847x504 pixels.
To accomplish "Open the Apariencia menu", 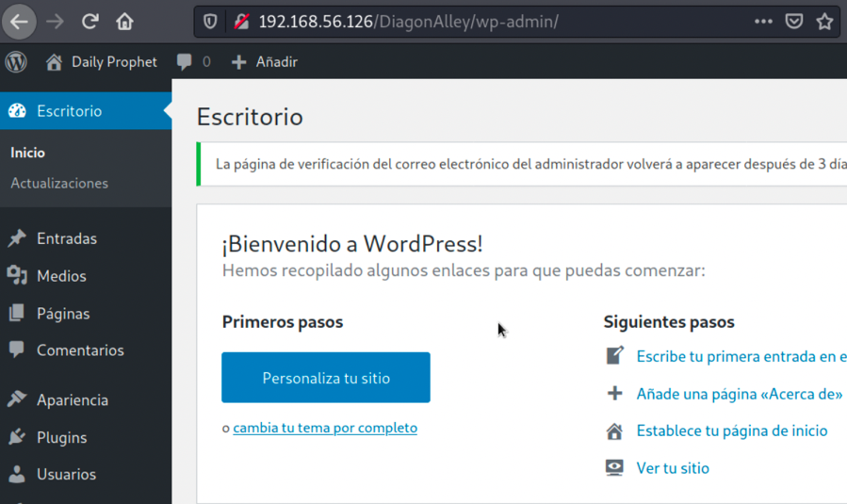I will point(73,399).
